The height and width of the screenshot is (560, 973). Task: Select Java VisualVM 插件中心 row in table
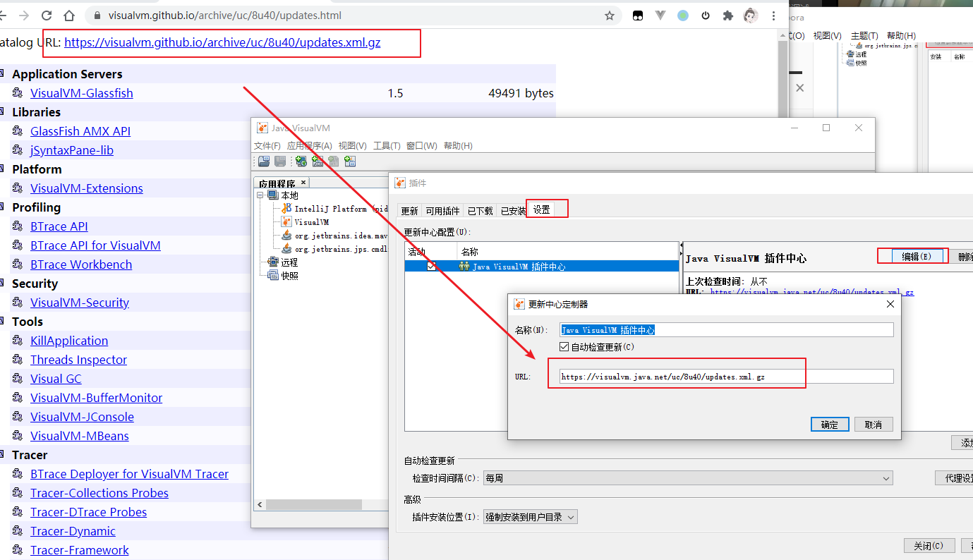pos(541,267)
